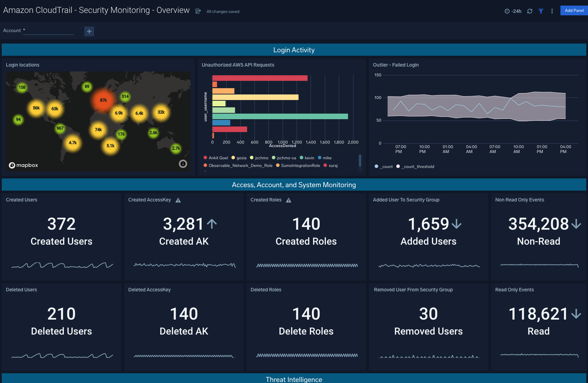The width and height of the screenshot is (588, 383).
Task: Click the warning icon on Created Roles panel
Action: 288,200
